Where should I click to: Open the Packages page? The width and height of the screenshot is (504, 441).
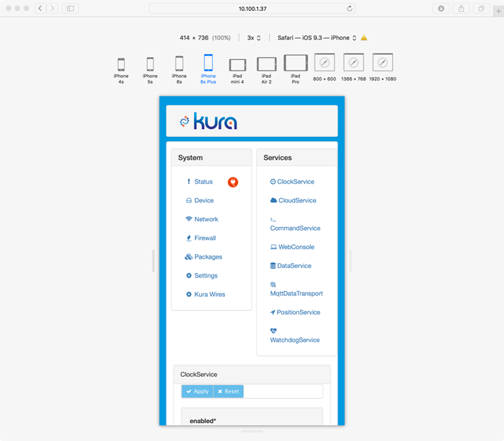pos(203,257)
